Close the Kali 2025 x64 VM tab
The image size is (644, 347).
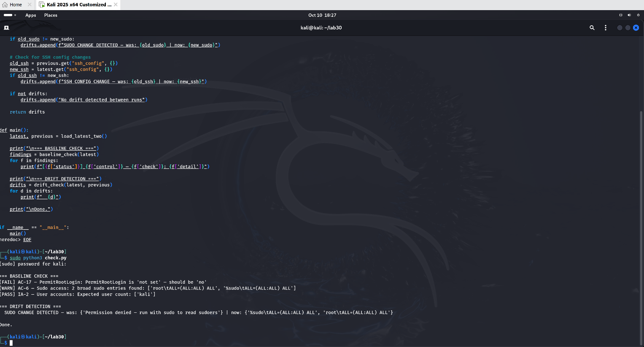pyautogui.click(x=116, y=5)
